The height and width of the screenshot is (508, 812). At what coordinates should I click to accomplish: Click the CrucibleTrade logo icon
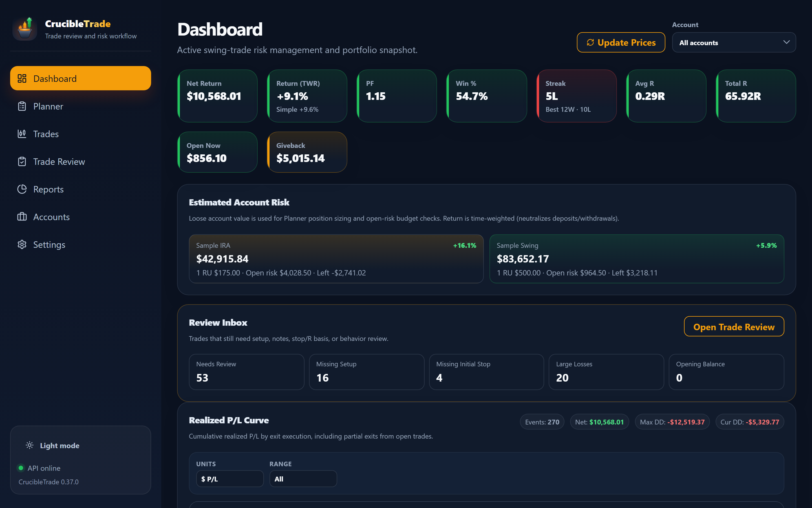tap(25, 29)
